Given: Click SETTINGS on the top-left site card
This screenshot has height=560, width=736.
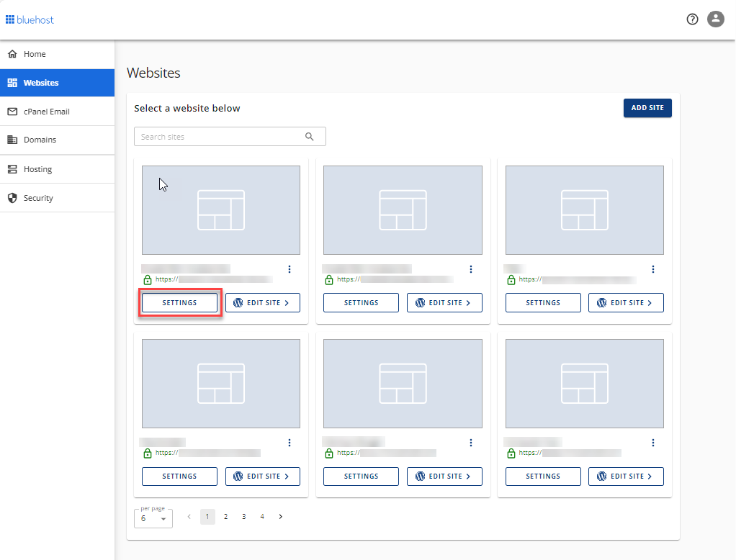Looking at the screenshot, I should point(180,303).
